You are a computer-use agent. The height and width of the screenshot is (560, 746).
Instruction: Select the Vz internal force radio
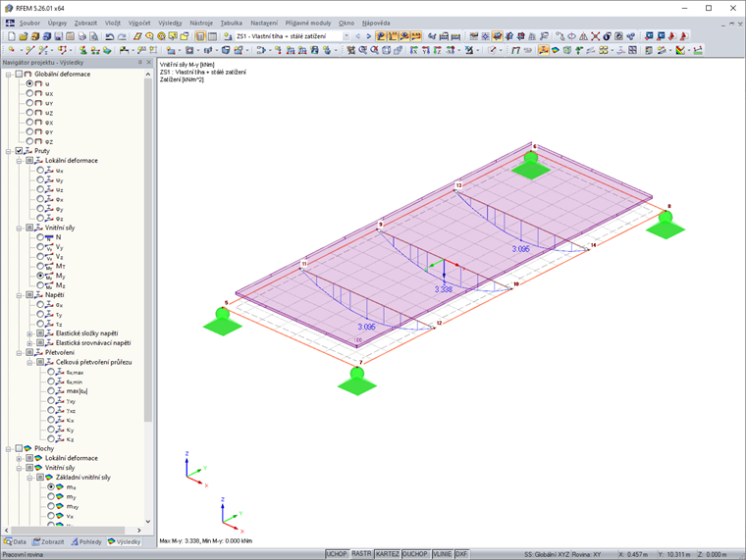click(40, 256)
